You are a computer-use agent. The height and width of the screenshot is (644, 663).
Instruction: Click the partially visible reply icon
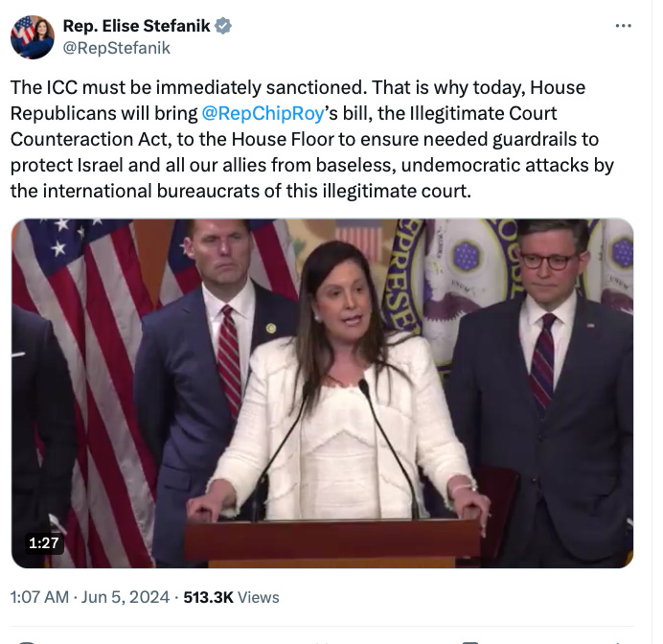27,642
